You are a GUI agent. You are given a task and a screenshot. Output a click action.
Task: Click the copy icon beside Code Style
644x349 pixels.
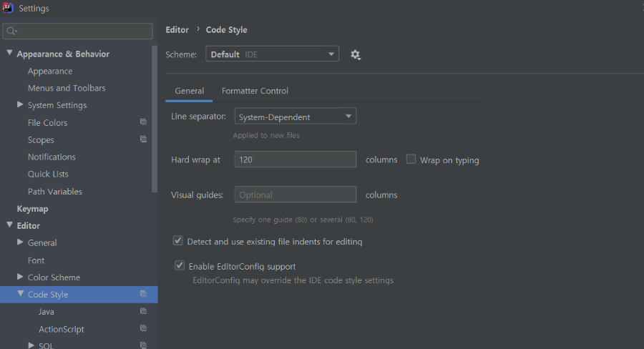pyautogui.click(x=143, y=294)
